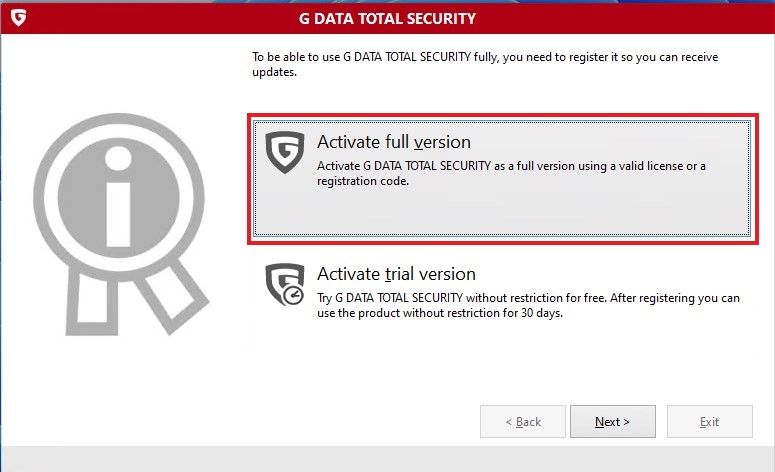Click the G DATA TOTAL SECURITY title text
Viewport: 775px width, 472px height.
387,18
